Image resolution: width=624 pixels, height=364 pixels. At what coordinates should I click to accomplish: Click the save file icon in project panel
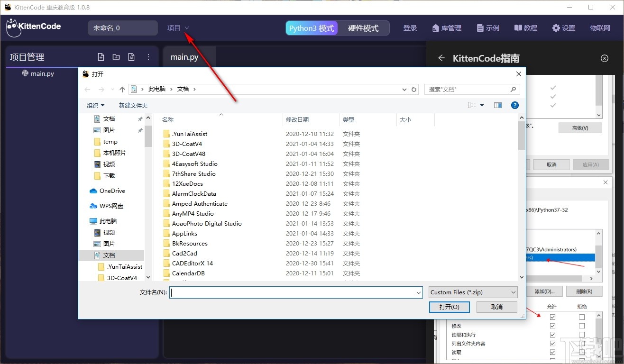tap(131, 56)
